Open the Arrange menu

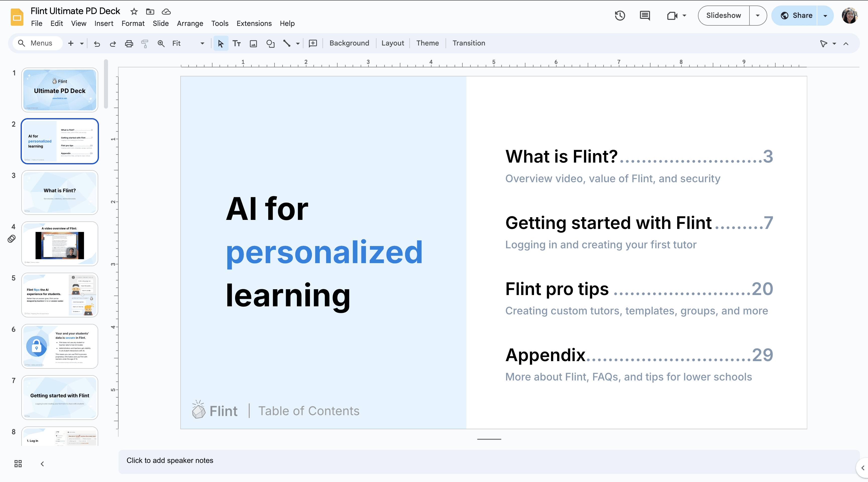point(190,24)
